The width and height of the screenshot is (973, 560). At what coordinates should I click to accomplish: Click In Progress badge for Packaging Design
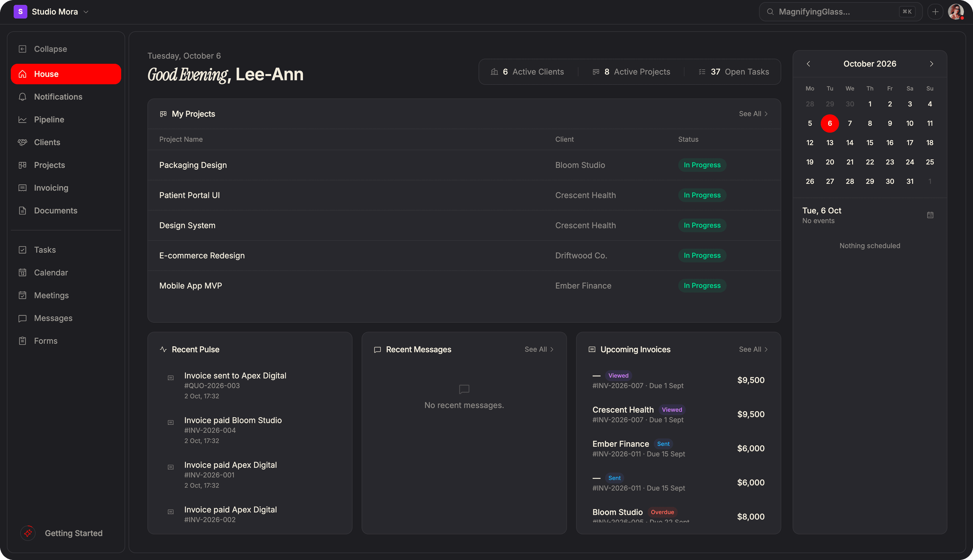click(x=702, y=165)
